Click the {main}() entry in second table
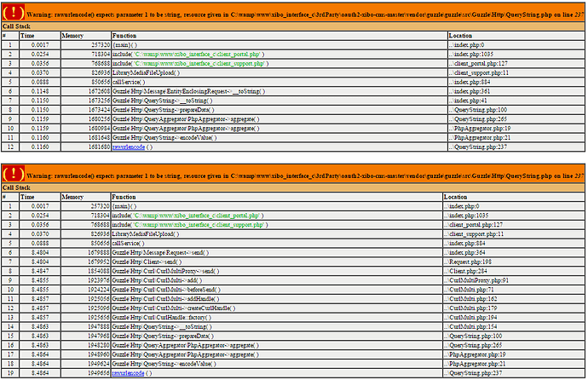This screenshot has height=380, width=588. tap(124, 206)
